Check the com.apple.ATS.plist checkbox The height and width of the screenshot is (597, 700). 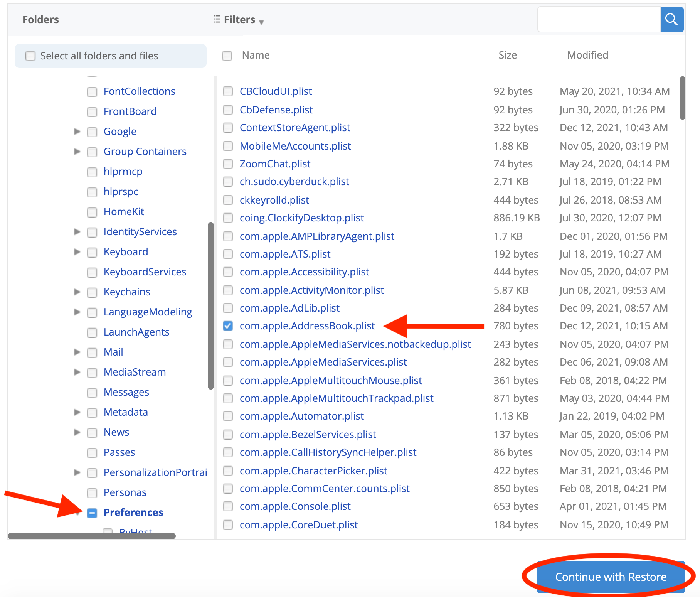tap(228, 254)
